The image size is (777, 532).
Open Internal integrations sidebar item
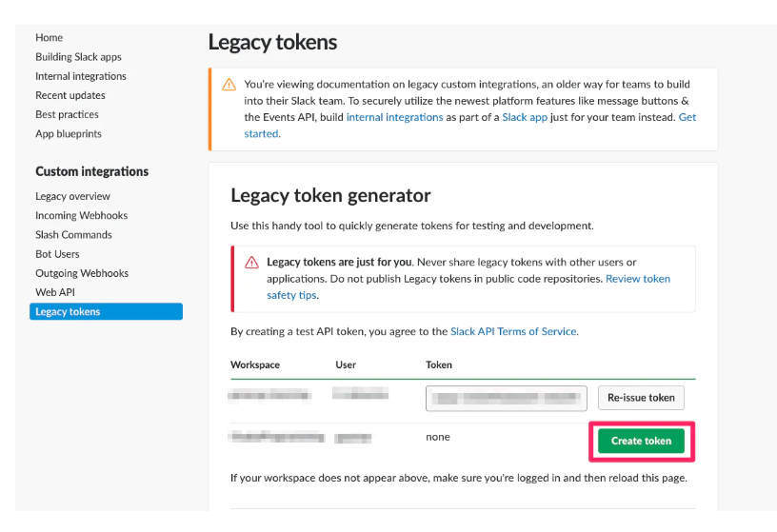pos(81,76)
